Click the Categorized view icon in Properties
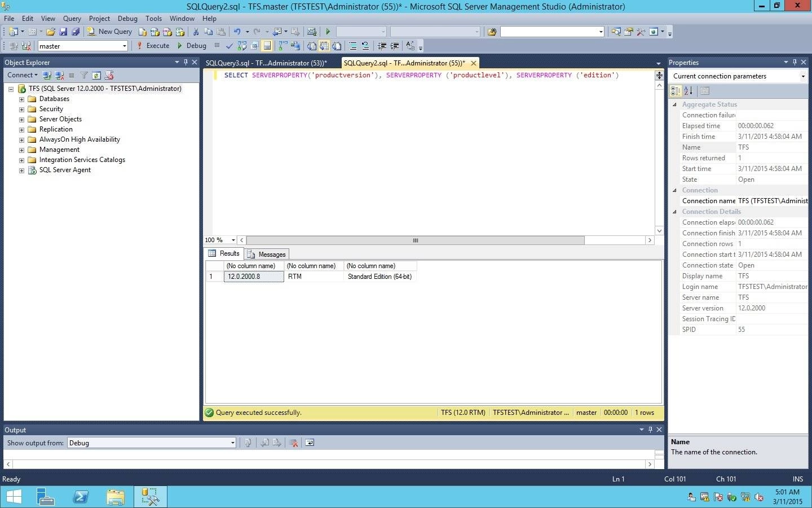The height and width of the screenshot is (508, 812). (x=676, y=90)
